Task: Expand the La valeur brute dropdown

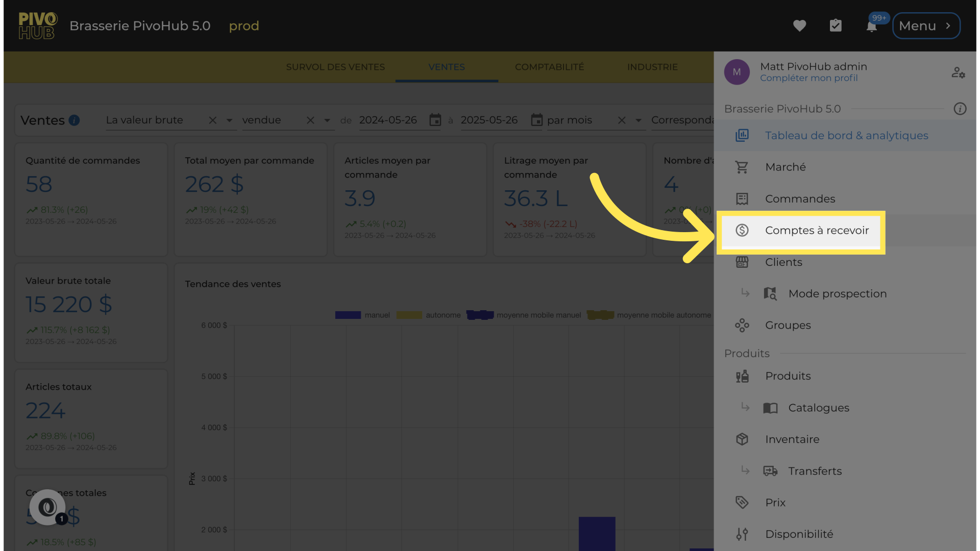Action: (x=229, y=120)
